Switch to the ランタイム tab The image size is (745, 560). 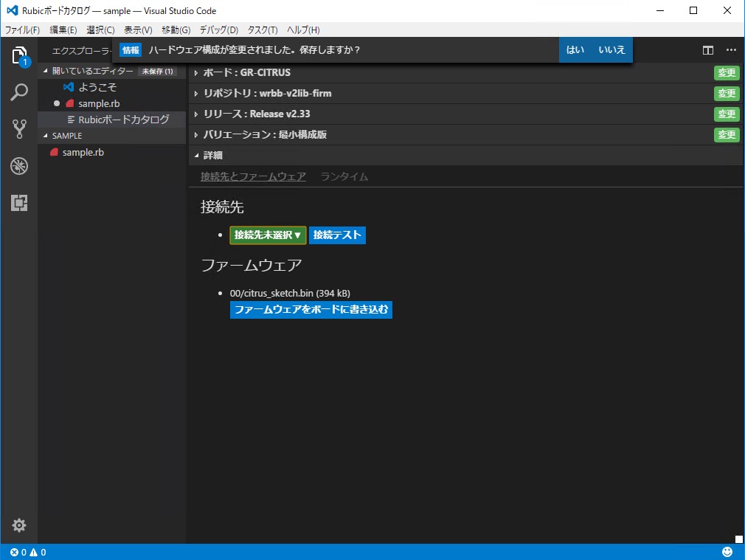(344, 177)
